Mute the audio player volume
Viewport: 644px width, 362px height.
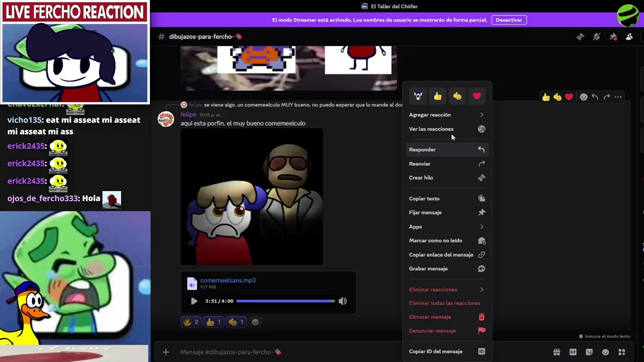pos(343,301)
